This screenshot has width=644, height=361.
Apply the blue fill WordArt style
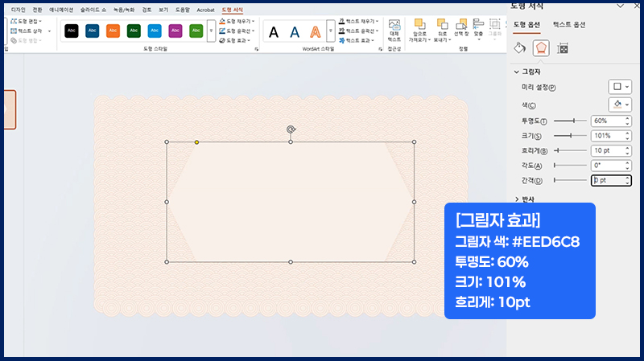tap(295, 31)
